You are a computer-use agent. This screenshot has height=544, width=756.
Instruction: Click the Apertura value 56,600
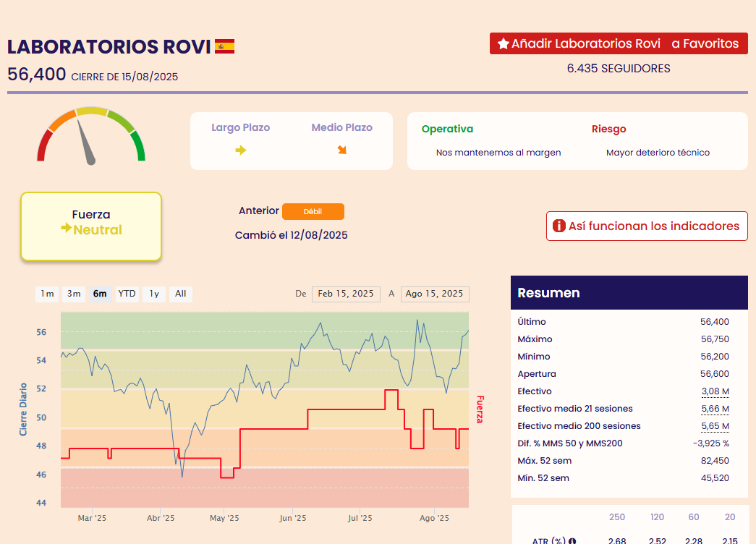(715, 374)
